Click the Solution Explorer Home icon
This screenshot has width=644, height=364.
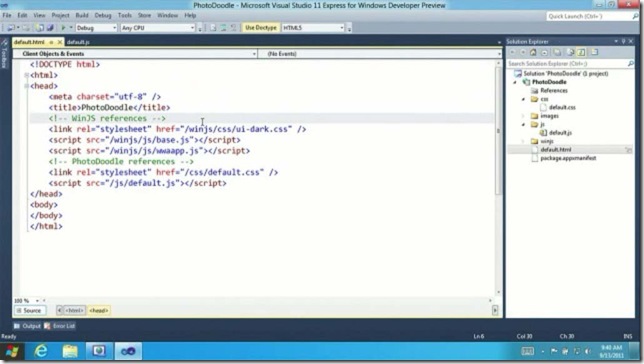(533, 52)
